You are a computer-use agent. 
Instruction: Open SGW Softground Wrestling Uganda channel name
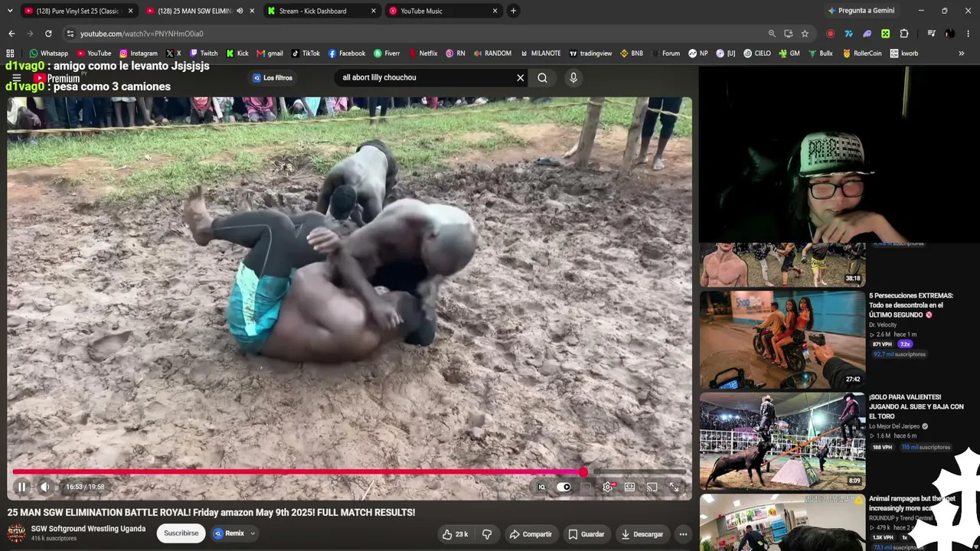point(88,529)
